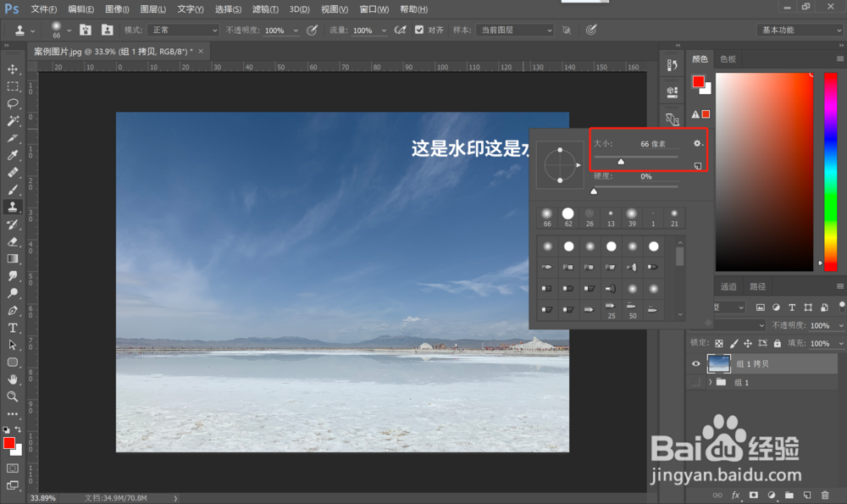This screenshot has height=504, width=847.
Task: Click the add layer mask button
Action: (753, 495)
